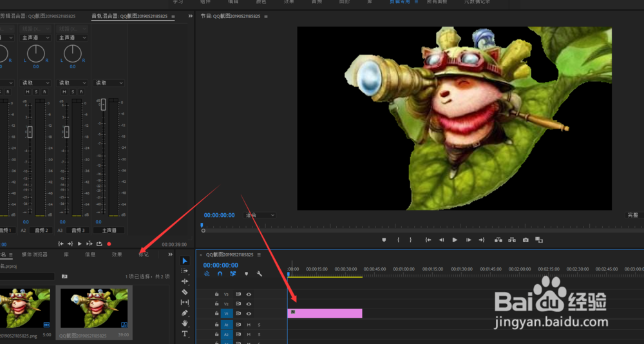Expand hidden tabs in mixer panel group
Image resolution: width=644 pixels, height=344 pixels.
click(190, 16)
